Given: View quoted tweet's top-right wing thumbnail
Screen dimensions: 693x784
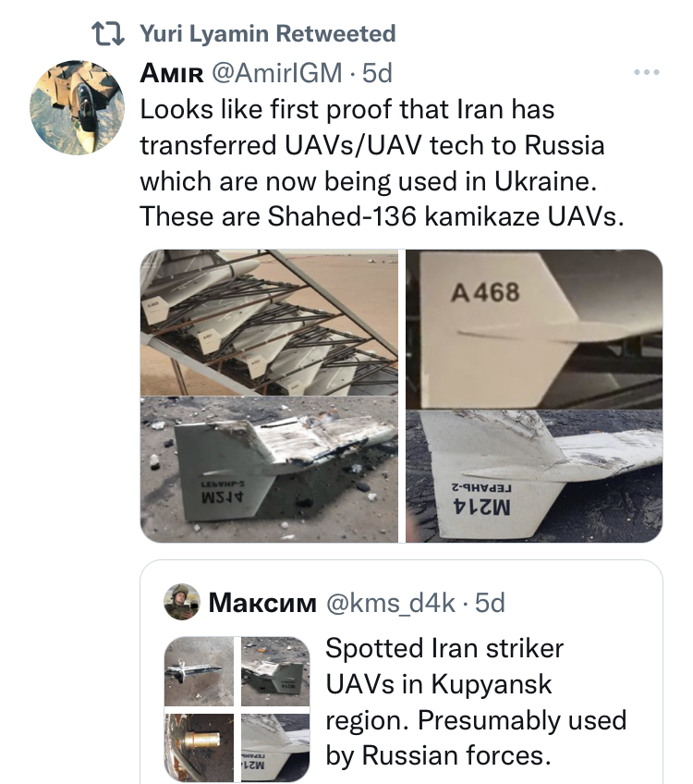Looking at the screenshot, I should [275, 671].
